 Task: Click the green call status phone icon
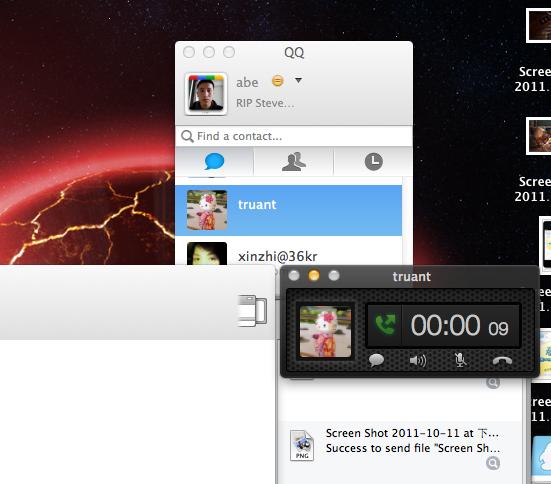tap(385, 324)
